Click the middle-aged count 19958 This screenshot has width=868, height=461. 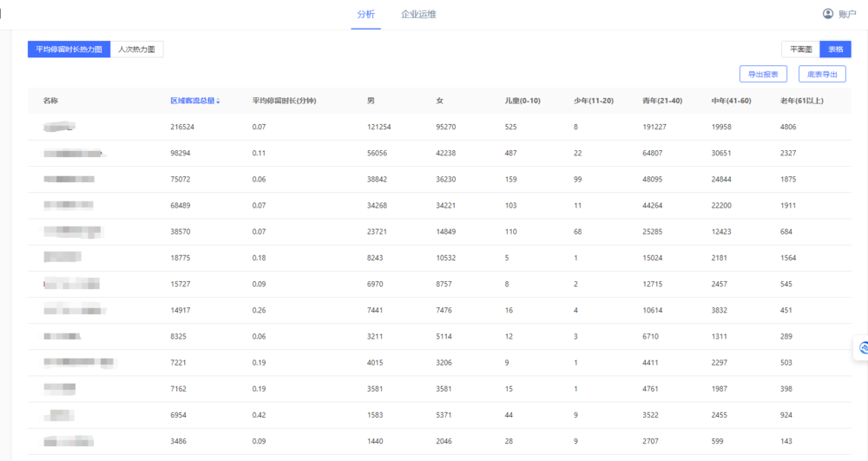click(721, 127)
